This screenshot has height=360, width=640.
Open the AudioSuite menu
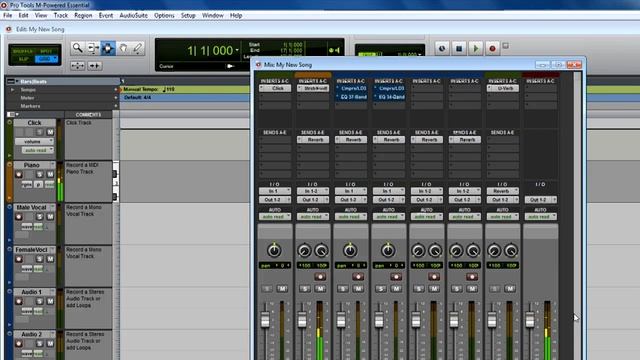(x=133, y=16)
